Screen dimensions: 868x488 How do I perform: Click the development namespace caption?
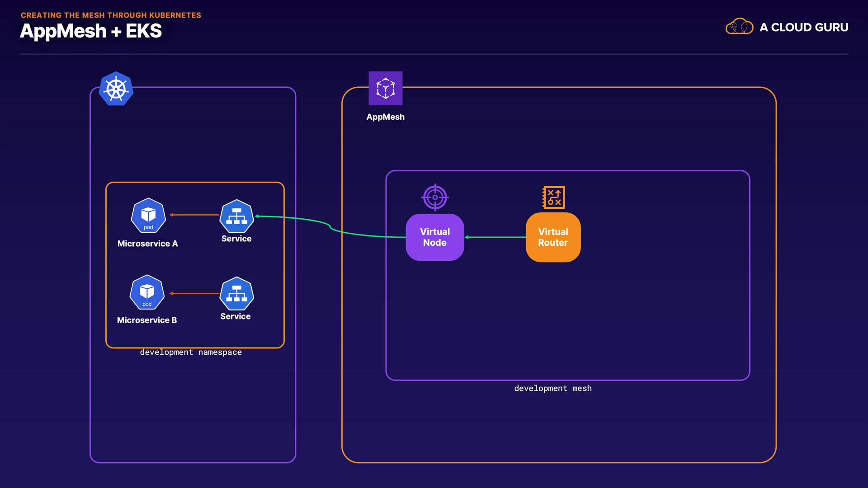(x=191, y=352)
